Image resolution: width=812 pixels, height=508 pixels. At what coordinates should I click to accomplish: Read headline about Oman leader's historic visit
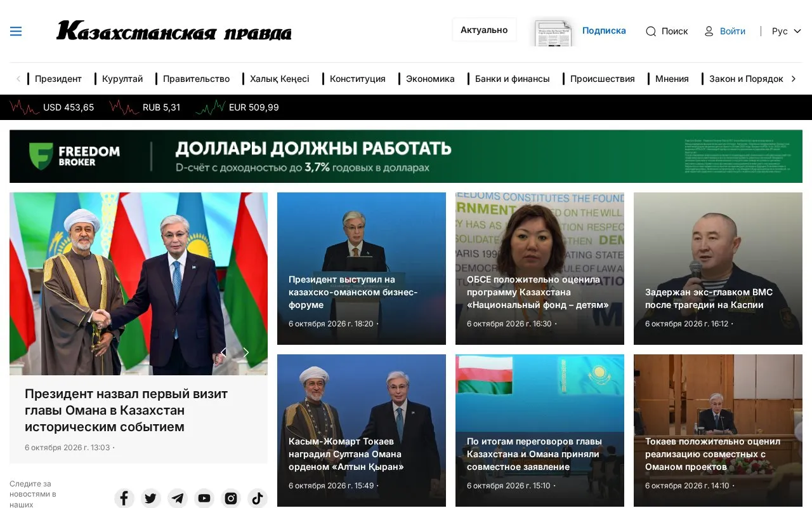[126, 410]
